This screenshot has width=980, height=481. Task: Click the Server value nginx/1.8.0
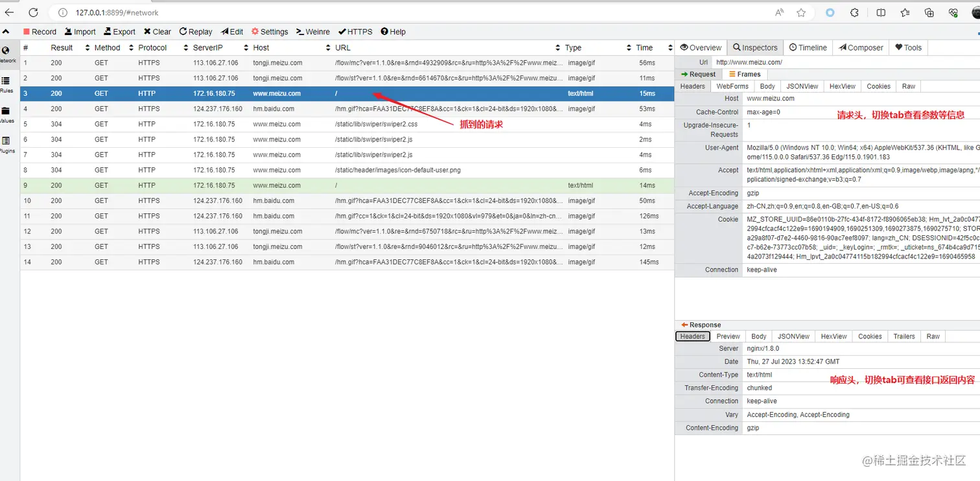point(763,349)
